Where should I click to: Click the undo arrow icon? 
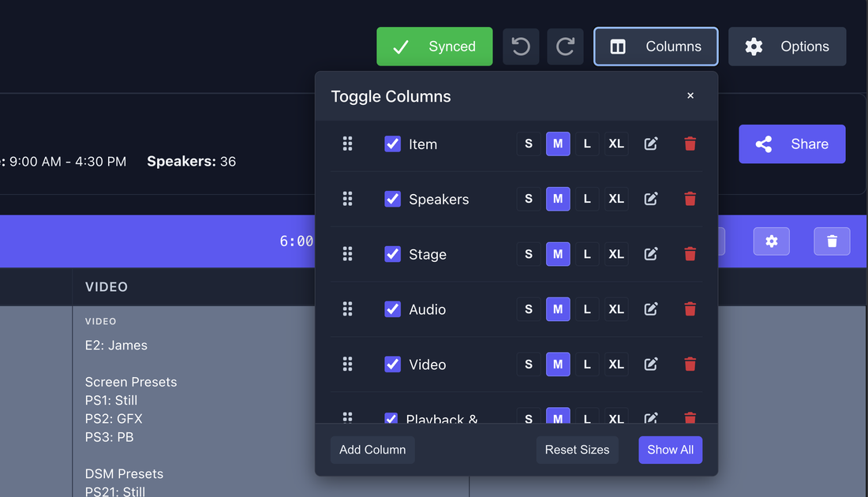click(520, 47)
